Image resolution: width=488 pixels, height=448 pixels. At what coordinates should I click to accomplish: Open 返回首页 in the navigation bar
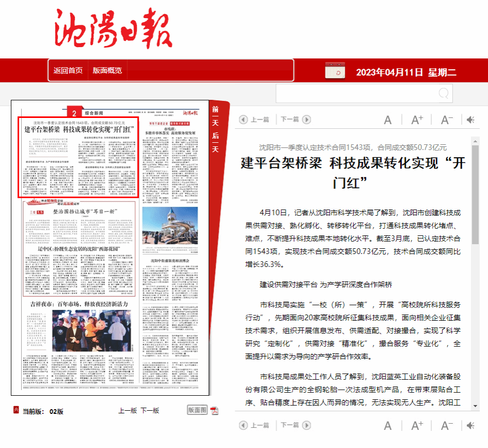pos(68,70)
